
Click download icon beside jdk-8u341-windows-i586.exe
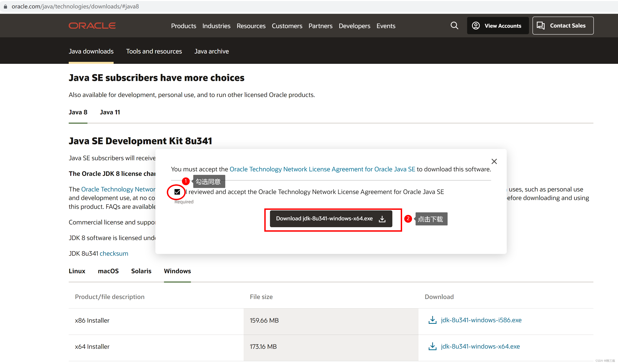(432, 320)
